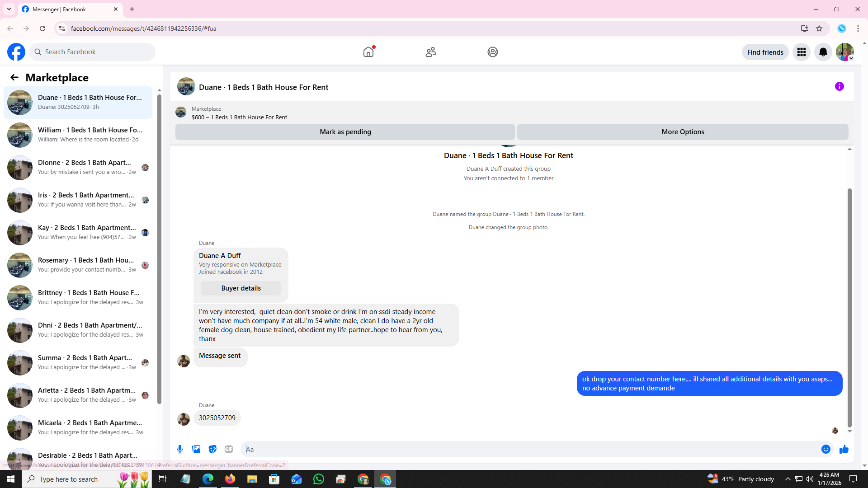The image size is (868, 488).
Task: Go to the Facebook Home tab
Action: pos(368,52)
